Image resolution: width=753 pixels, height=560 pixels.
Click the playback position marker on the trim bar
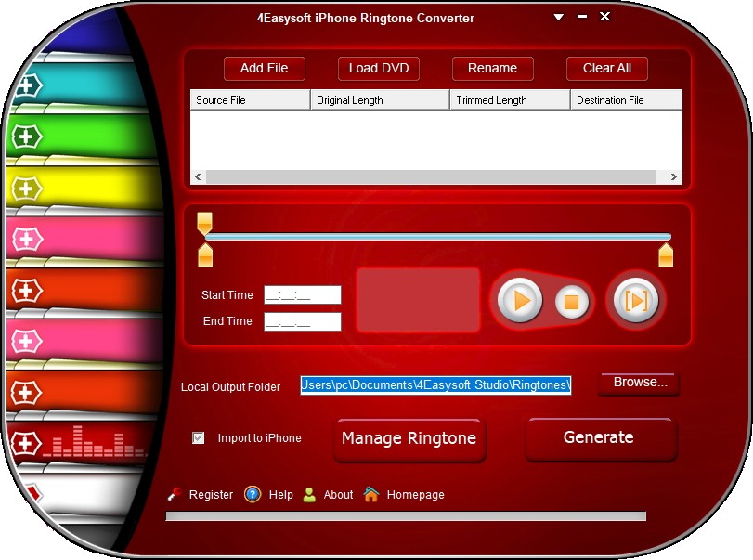point(204,223)
